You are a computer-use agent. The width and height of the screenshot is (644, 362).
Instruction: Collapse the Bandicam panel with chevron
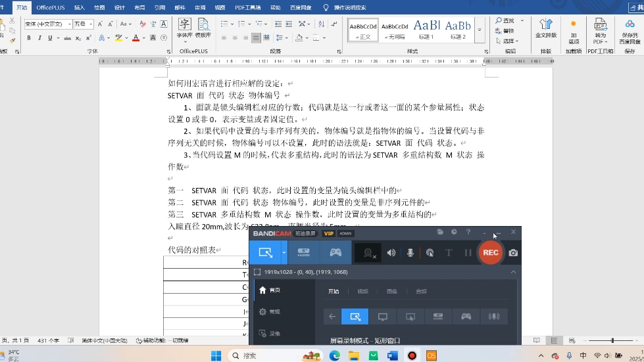click(x=513, y=272)
